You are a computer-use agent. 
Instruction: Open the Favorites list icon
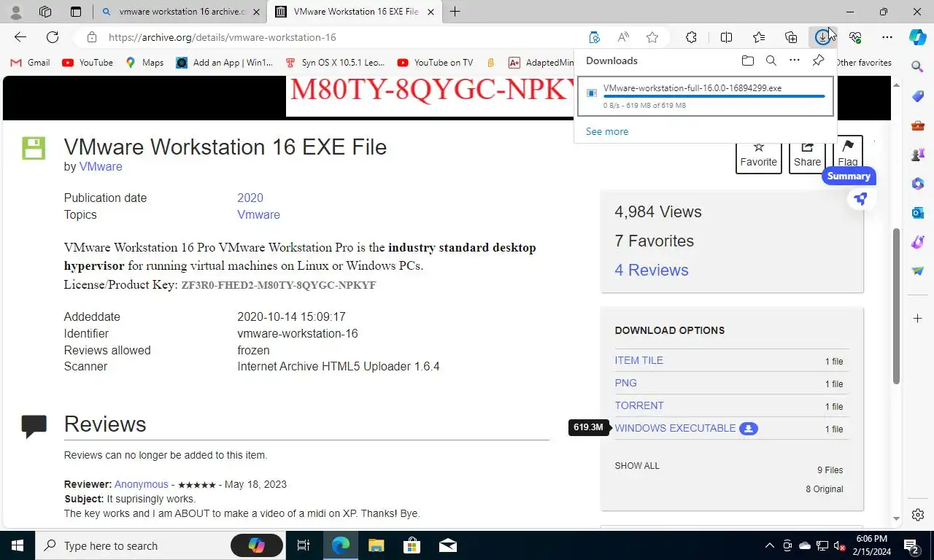(x=759, y=37)
